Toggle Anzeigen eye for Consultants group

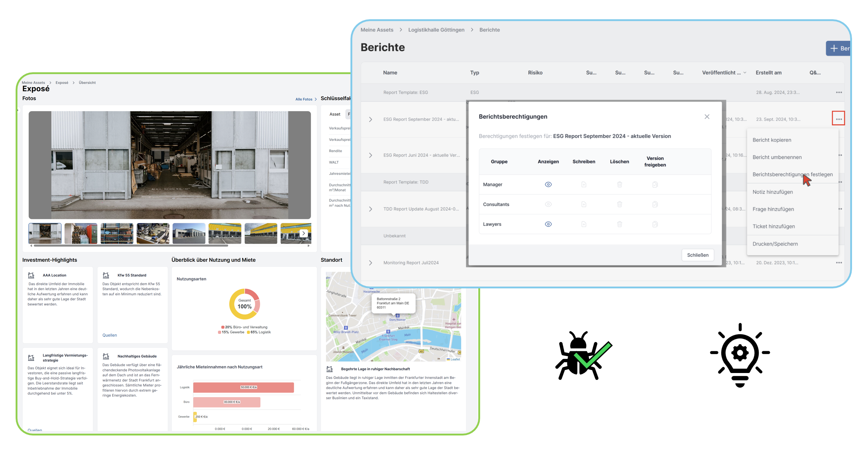tap(548, 204)
